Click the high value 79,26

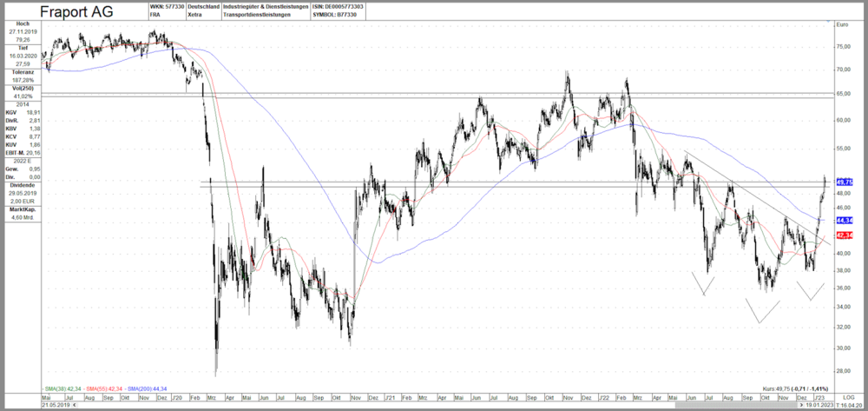tap(23, 40)
